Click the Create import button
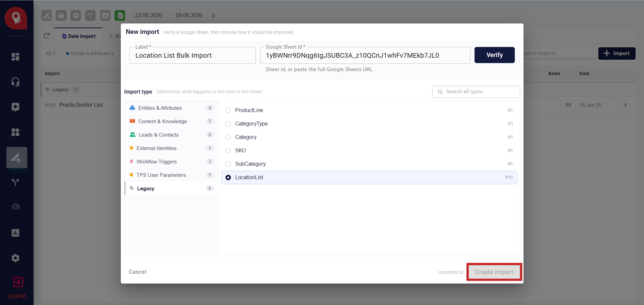 pos(494,272)
